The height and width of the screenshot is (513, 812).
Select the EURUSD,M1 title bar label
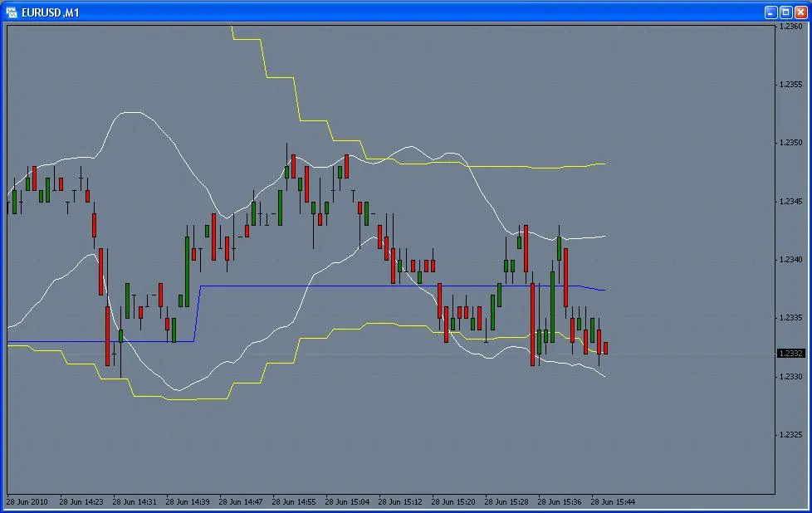point(50,12)
